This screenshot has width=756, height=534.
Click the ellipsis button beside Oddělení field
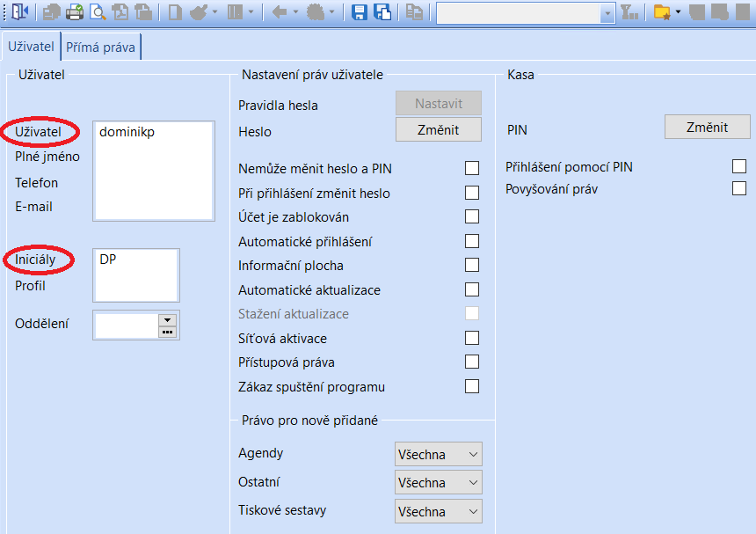167,332
